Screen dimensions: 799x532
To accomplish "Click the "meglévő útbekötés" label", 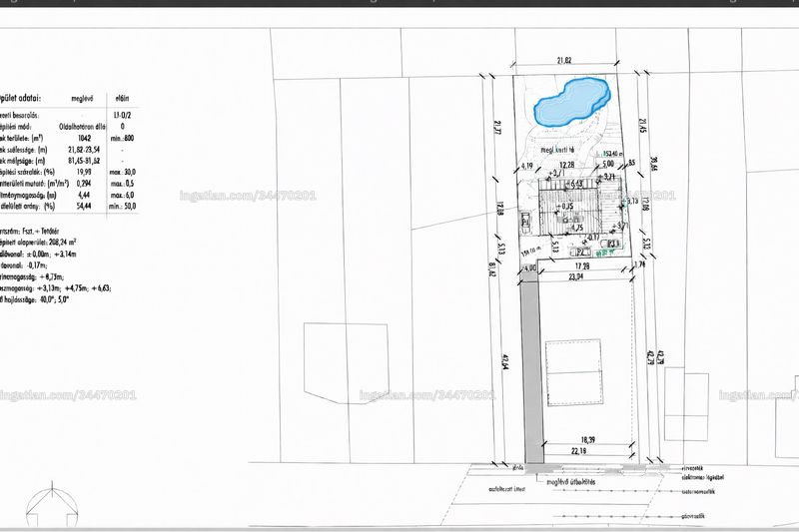I will (570, 482).
